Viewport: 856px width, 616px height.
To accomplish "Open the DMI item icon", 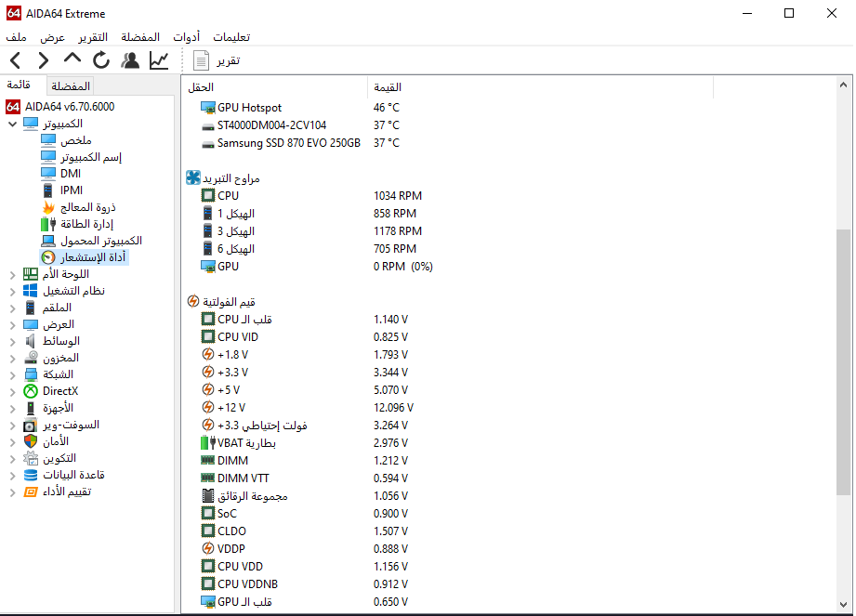I will tap(48, 174).
